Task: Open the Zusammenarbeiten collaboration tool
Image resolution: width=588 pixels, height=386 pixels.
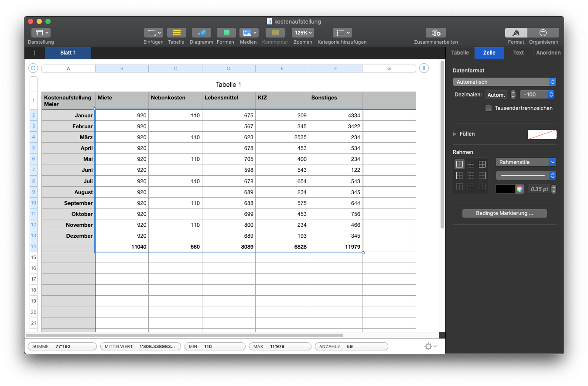Action: point(436,33)
